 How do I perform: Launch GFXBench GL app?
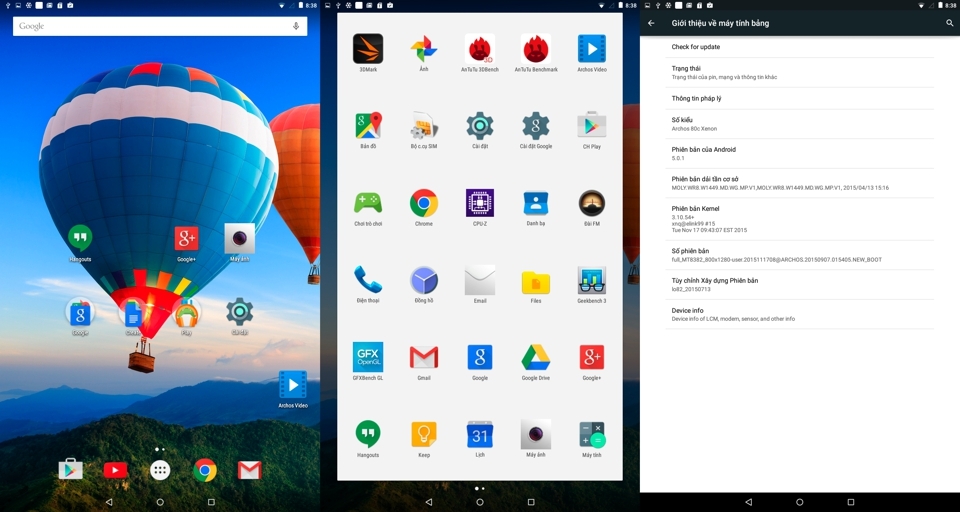pos(368,357)
